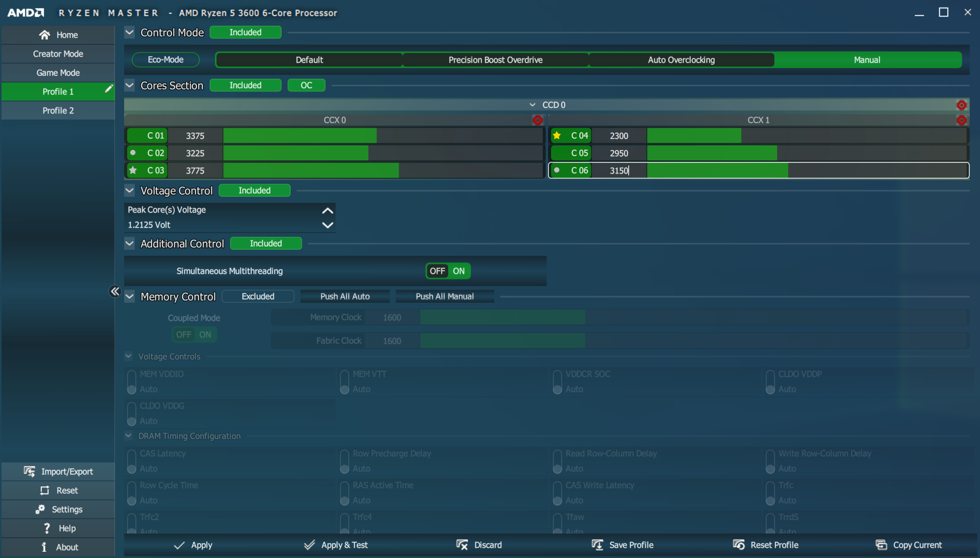Click the AMD logo in title bar

click(x=26, y=13)
